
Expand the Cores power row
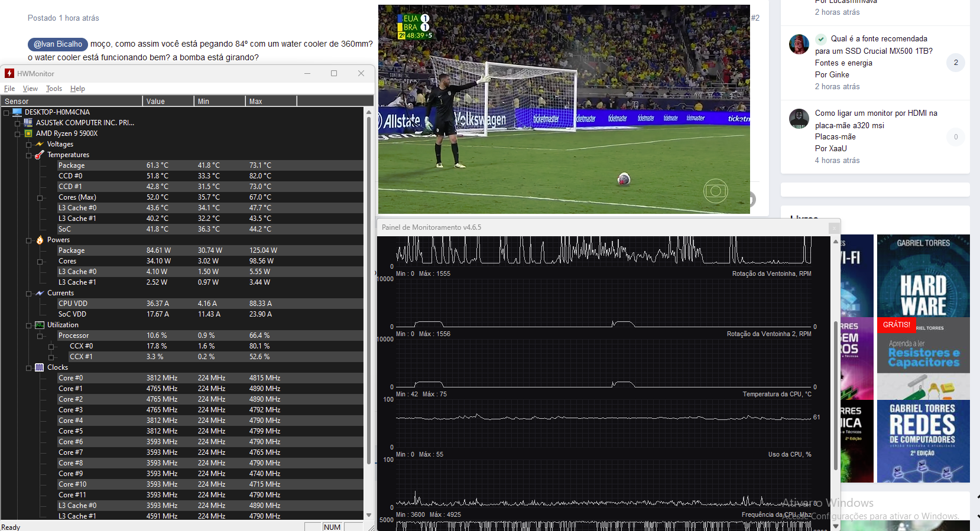[40, 261]
